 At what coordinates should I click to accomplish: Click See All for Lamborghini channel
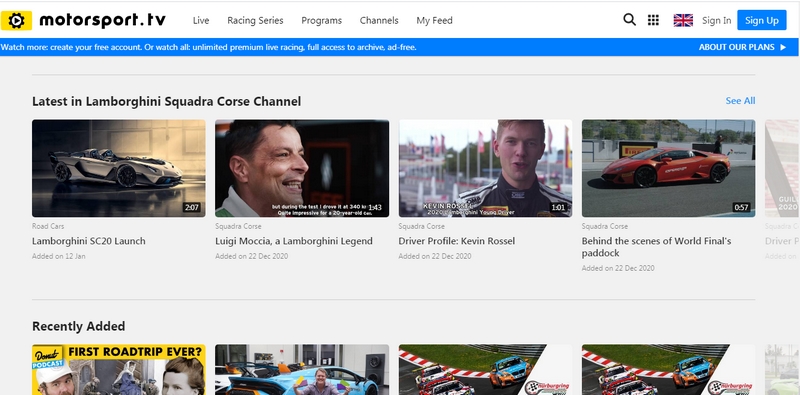[x=740, y=101]
